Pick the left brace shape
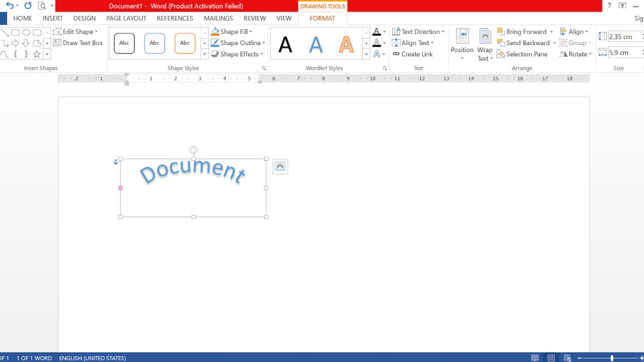 [x=15, y=54]
